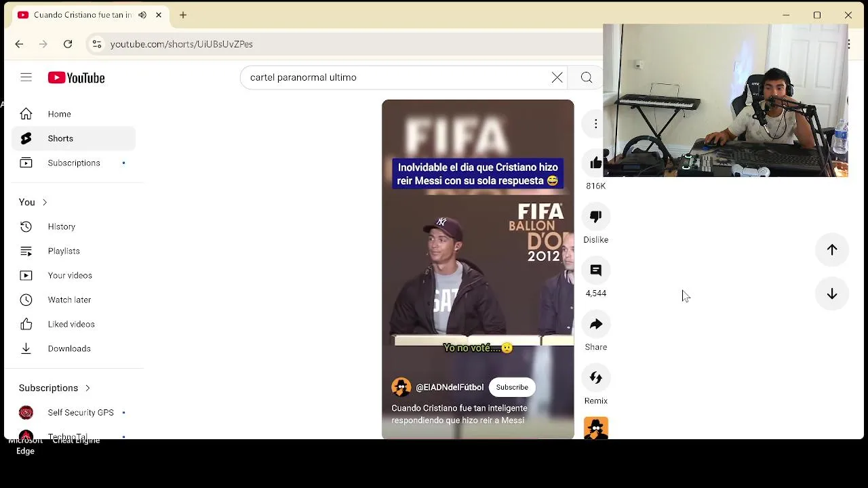
Task: Expand the Subscriptions section heading
Action: pos(55,388)
